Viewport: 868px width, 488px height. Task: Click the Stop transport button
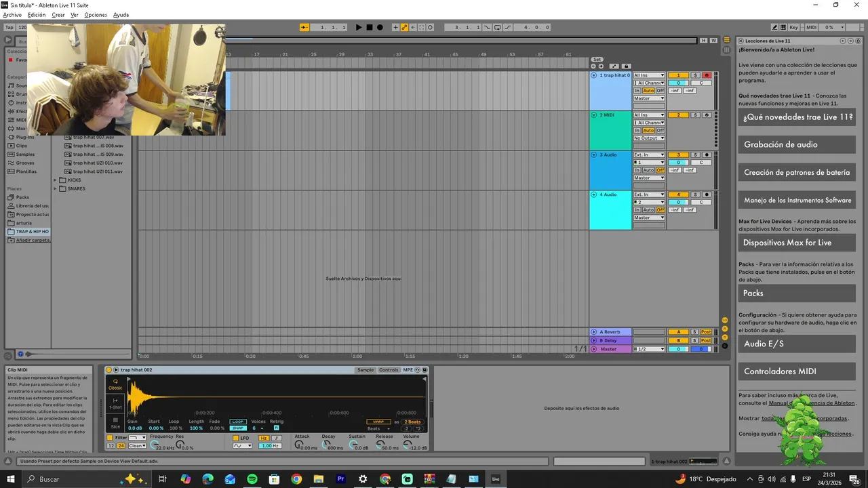point(369,27)
